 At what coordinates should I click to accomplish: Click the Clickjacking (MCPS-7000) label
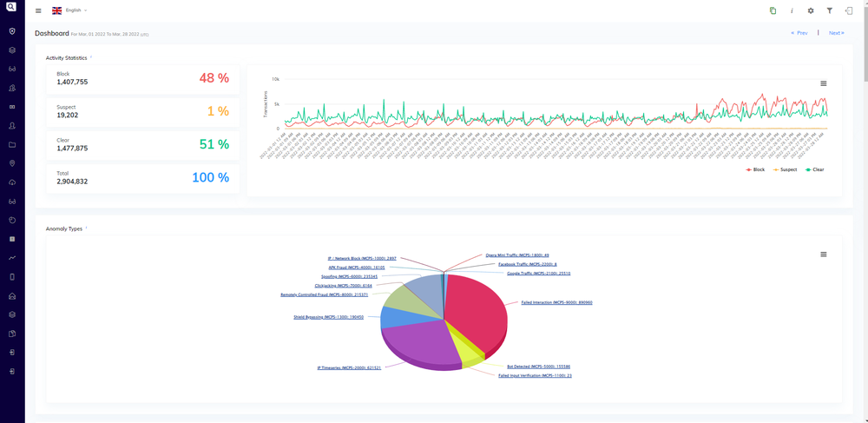coord(343,286)
